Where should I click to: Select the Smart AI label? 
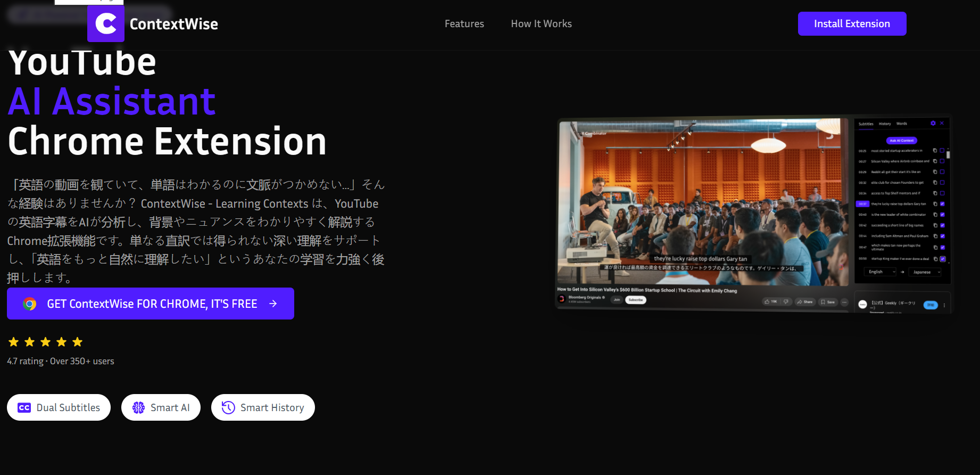pos(170,407)
